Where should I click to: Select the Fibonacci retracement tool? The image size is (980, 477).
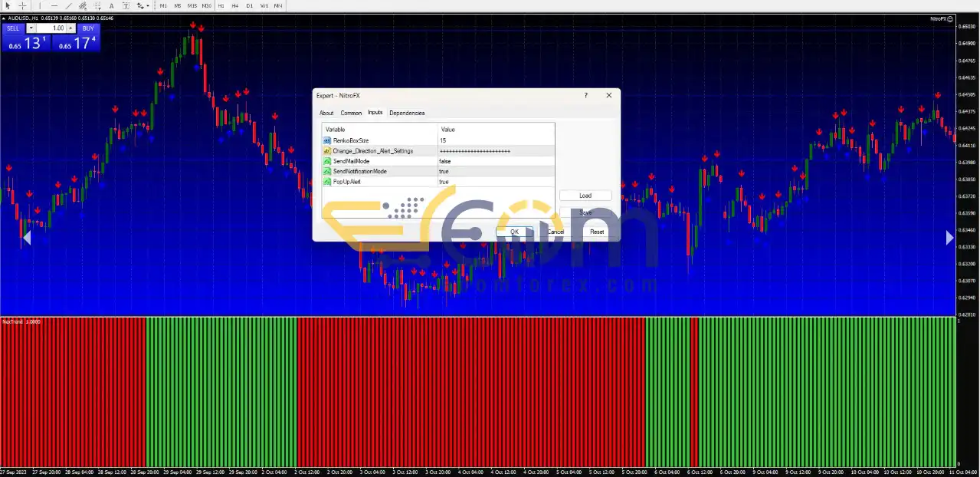pyautogui.click(x=97, y=5)
